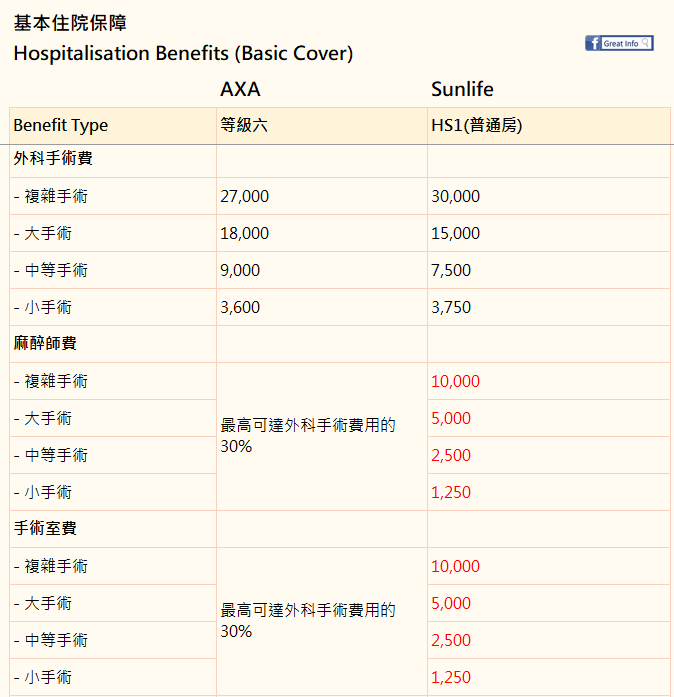Click the HS1(普通房) header cell
The width and height of the screenshot is (674, 697).
[x=549, y=126]
